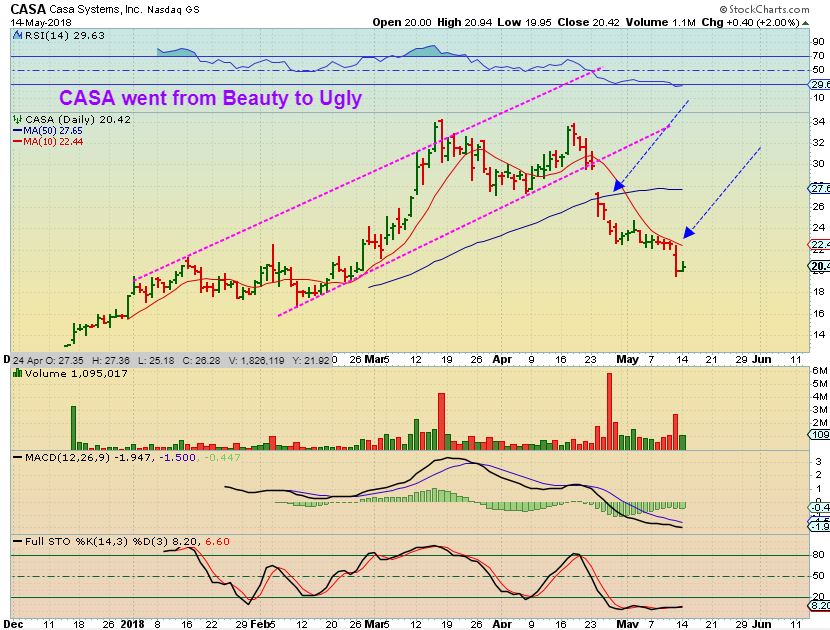830x630 pixels.
Task: Click the 'Volume 1.1M' header value
Action: point(660,22)
